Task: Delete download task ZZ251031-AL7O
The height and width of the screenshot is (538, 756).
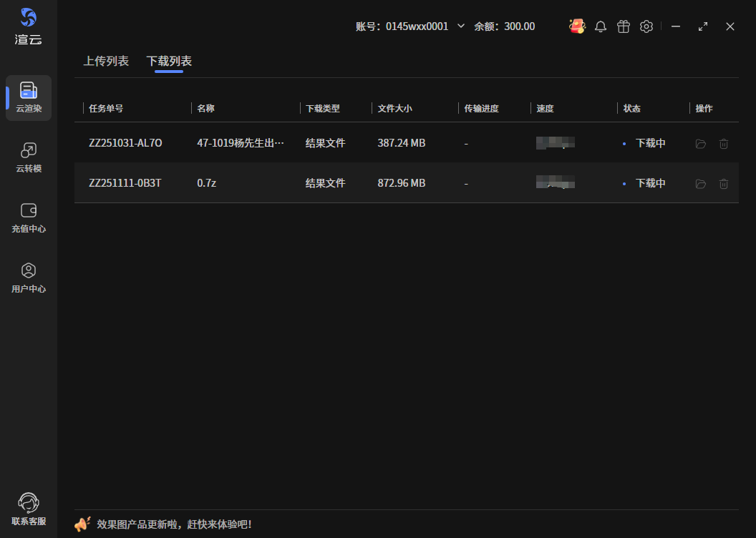Action: click(724, 144)
